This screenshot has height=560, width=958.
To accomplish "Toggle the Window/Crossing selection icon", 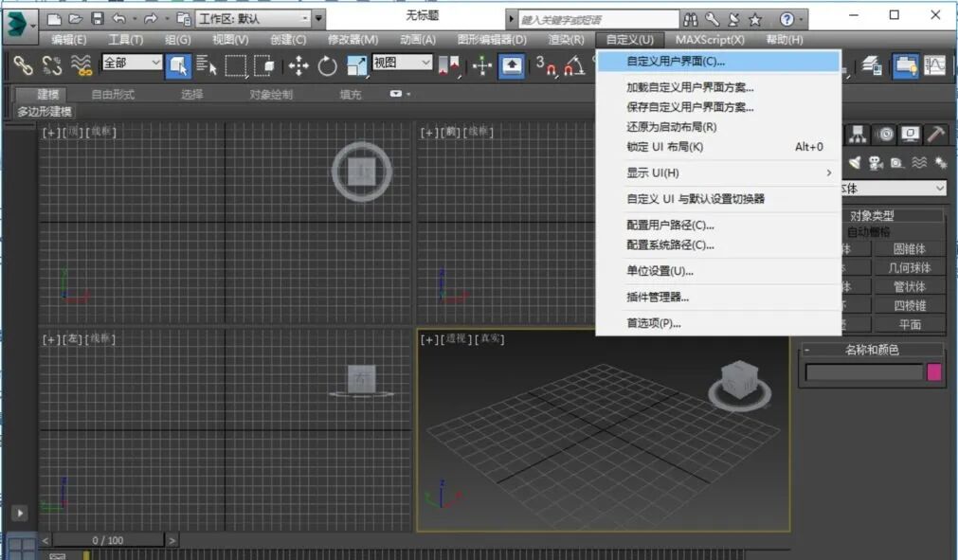I will (x=264, y=65).
